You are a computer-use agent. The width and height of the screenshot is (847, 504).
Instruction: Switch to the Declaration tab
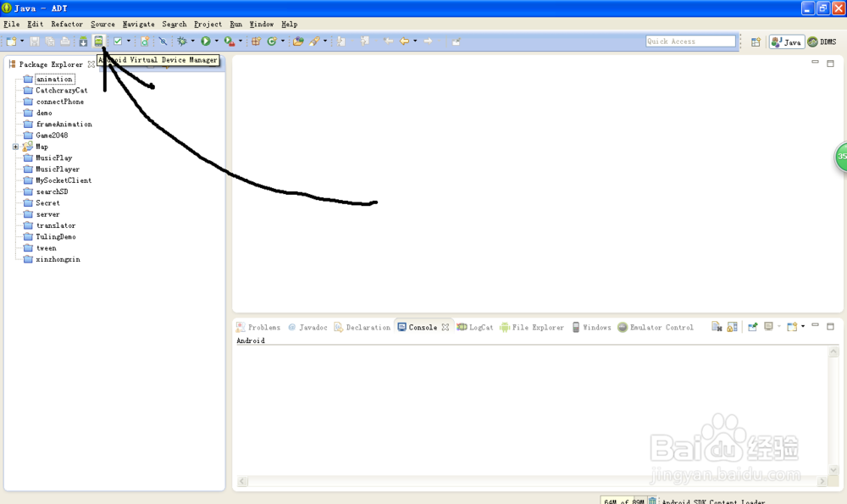click(362, 327)
